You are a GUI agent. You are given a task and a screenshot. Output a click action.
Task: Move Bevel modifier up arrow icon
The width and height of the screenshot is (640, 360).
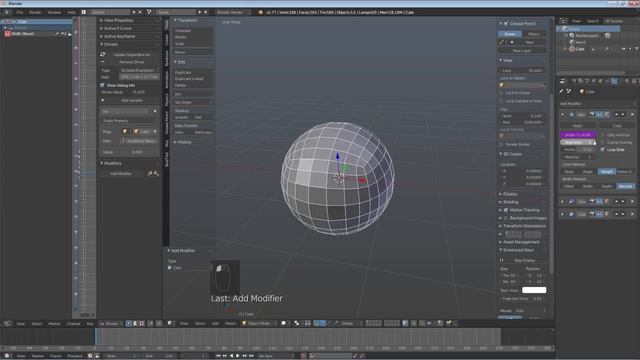pos(616,115)
